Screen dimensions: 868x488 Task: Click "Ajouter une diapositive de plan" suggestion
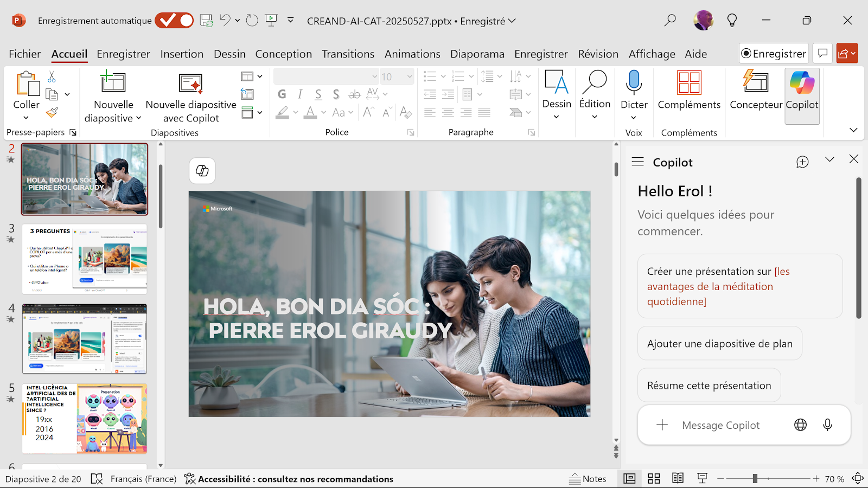point(719,343)
